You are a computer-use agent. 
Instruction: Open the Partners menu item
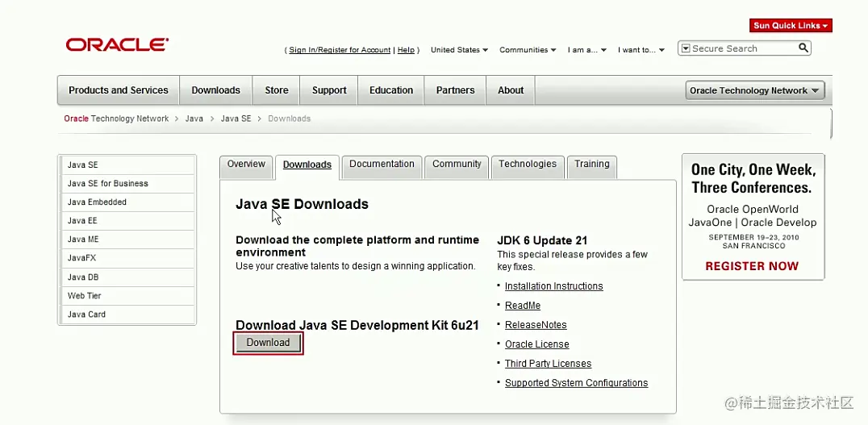click(455, 90)
